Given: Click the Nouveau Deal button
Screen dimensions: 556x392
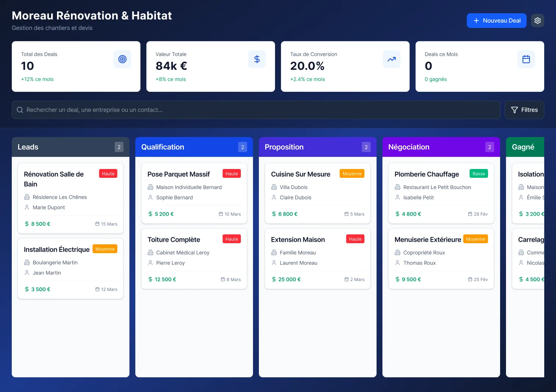Looking at the screenshot, I should tap(496, 21).
